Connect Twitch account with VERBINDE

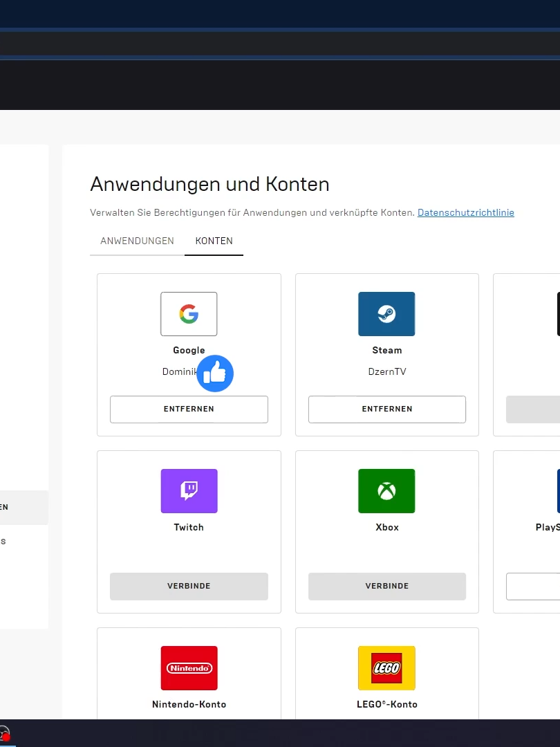pyautogui.click(x=189, y=586)
